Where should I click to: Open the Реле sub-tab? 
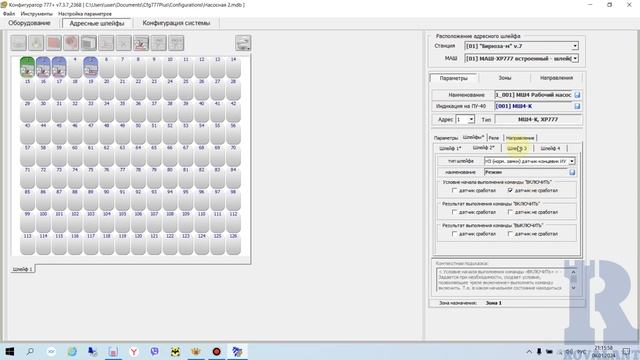tap(494, 138)
